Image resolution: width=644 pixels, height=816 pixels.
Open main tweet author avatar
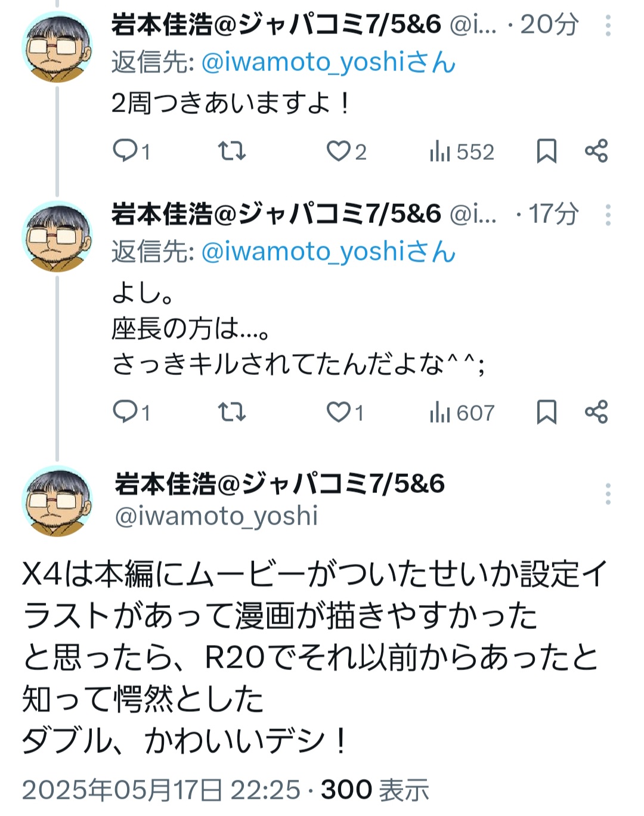(57, 501)
